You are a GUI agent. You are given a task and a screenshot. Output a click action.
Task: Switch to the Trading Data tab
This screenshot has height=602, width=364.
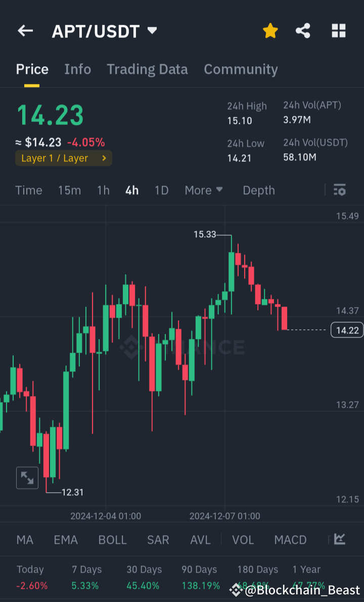(147, 69)
